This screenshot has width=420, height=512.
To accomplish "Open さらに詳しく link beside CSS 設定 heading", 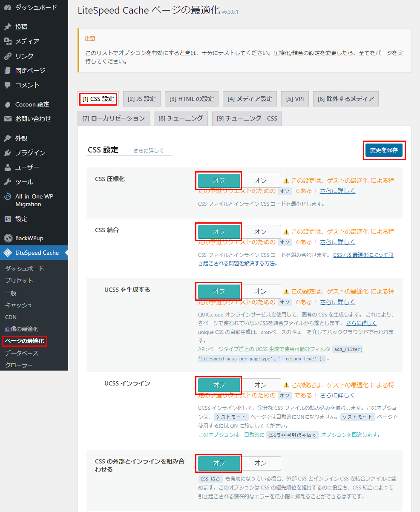I will click(148, 150).
